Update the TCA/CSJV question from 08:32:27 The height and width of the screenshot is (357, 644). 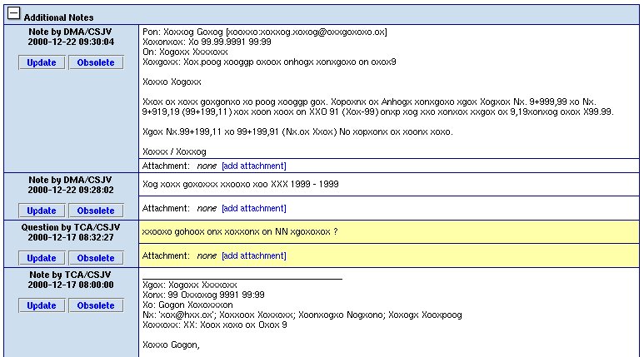click(x=42, y=258)
